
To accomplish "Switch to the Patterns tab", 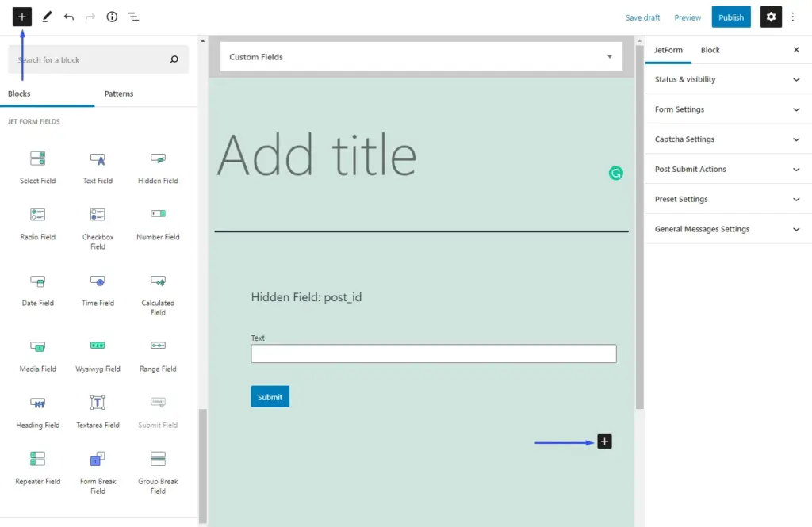I will click(x=119, y=94).
